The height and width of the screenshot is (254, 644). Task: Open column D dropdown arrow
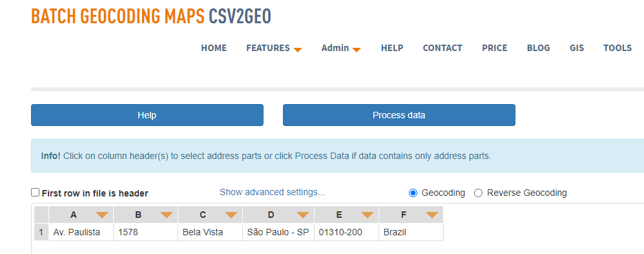tap(303, 215)
